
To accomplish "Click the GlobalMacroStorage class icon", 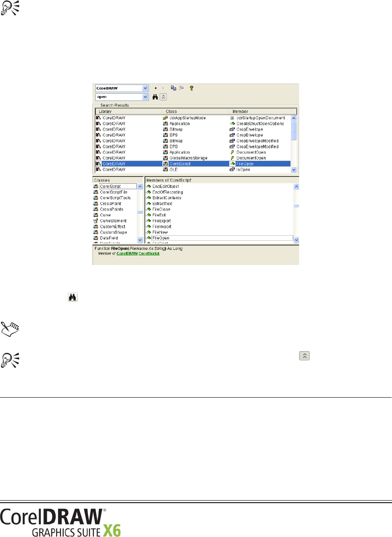I will [165, 158].
